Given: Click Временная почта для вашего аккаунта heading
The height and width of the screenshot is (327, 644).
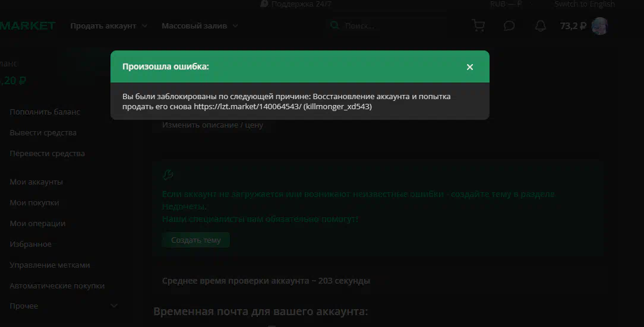Looking at the screenshot, I should pos(260,312).
